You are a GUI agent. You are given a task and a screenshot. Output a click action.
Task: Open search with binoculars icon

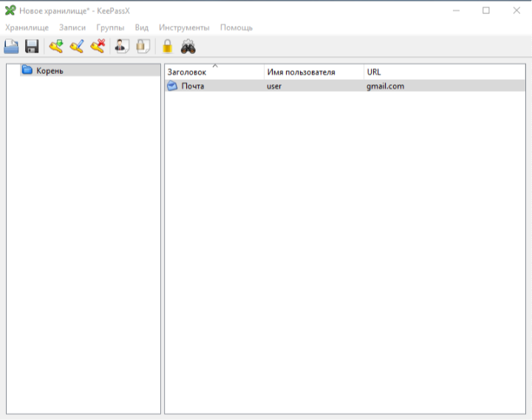pyautogui.click(x=188, y=47)
